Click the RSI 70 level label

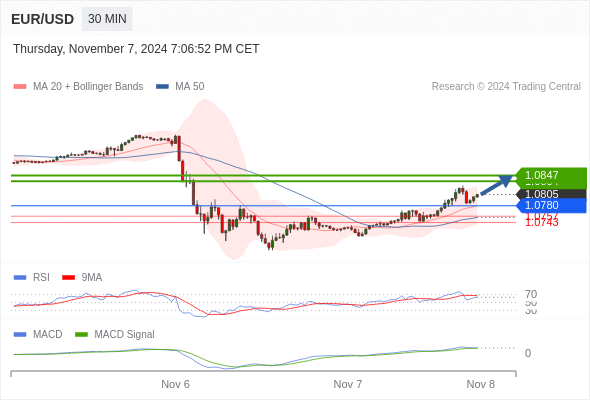click(x=531, y=294)
